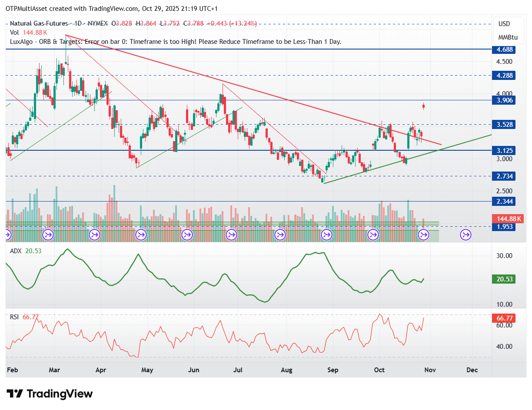The image size is (532, 410).
Task: Click the Nov label on time axis
Action: tap(430, 370)
